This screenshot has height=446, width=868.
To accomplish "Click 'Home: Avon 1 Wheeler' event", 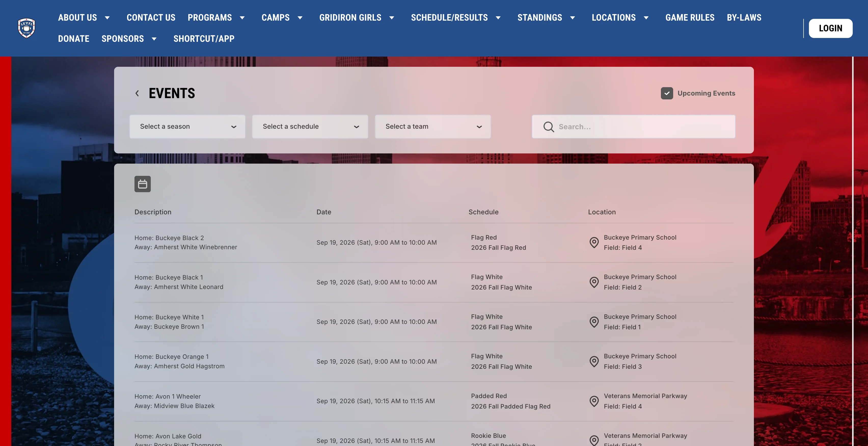I will pyautogui.click(x=168, y=397).
